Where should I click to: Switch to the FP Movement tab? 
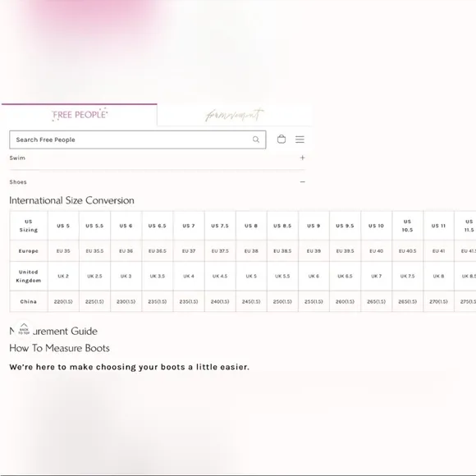pyautogui.click(x=235, y=115)
